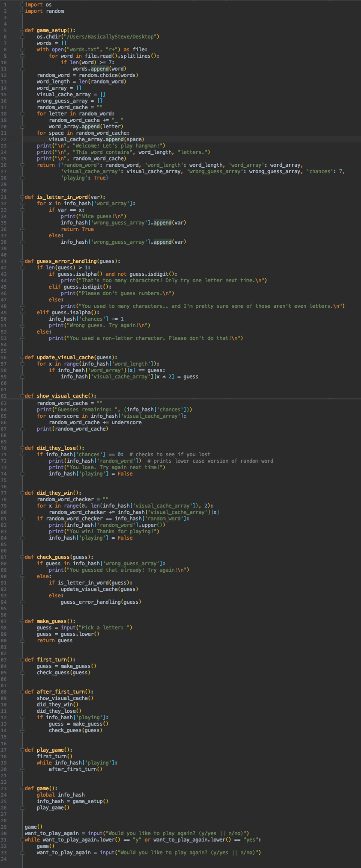
Task: Collapse the play_game function fold marker
Action: pos(22,750)
